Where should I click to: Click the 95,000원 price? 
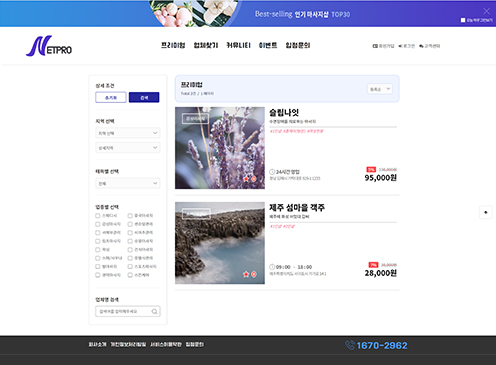pos(380,178)
